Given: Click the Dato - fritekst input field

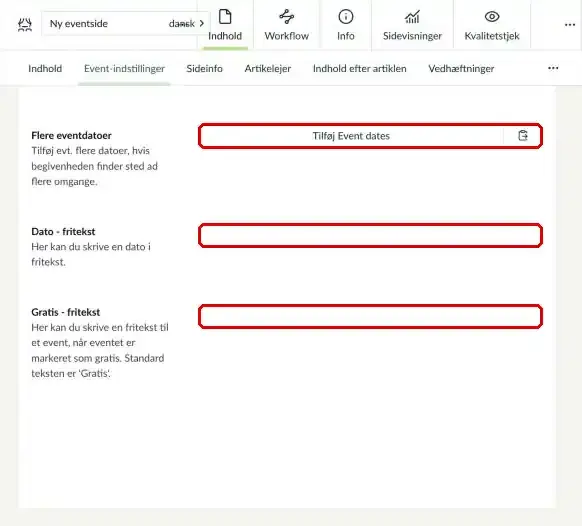Looking at the screenshot, I should coord(370,235).
